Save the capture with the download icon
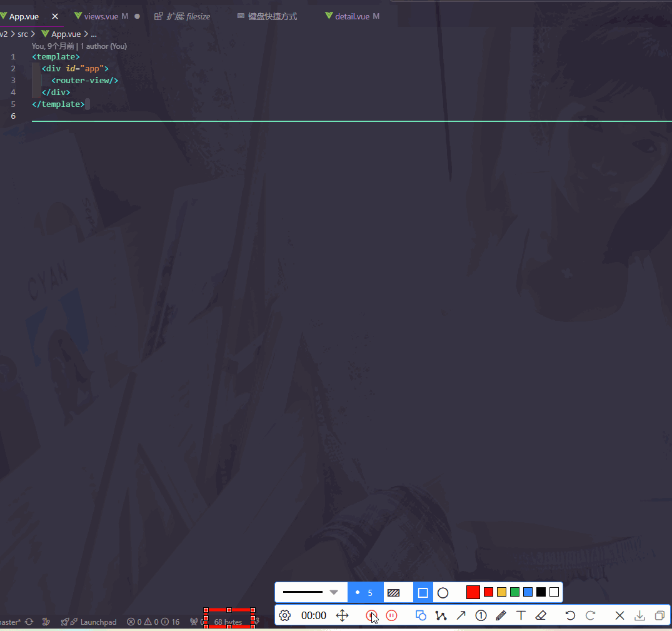The width and height of the screenshot is (672, 631). point(639,615)
